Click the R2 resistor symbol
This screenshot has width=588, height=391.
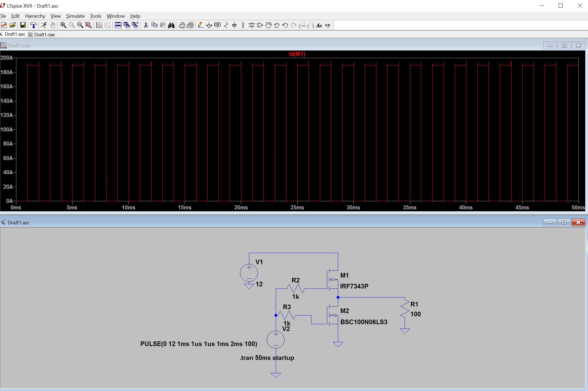coord(296,288)
